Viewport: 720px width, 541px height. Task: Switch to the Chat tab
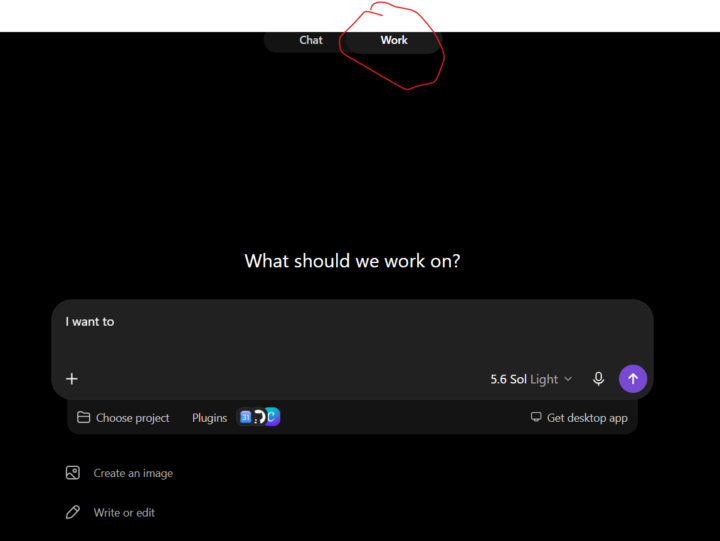click(311, 40)
